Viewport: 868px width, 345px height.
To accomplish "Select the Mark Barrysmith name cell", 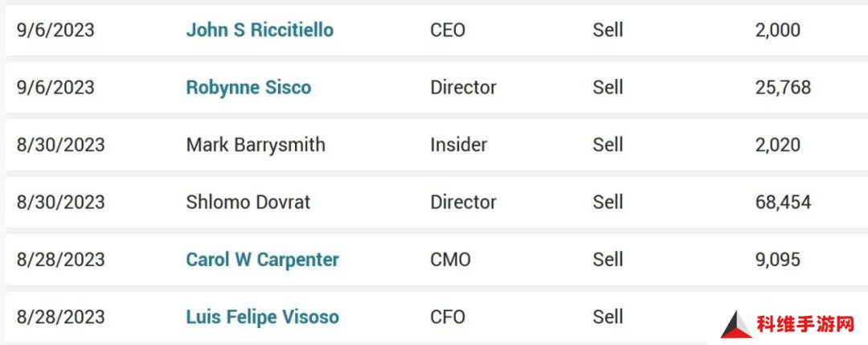I will pyautogui.click(x=256, y=145).
